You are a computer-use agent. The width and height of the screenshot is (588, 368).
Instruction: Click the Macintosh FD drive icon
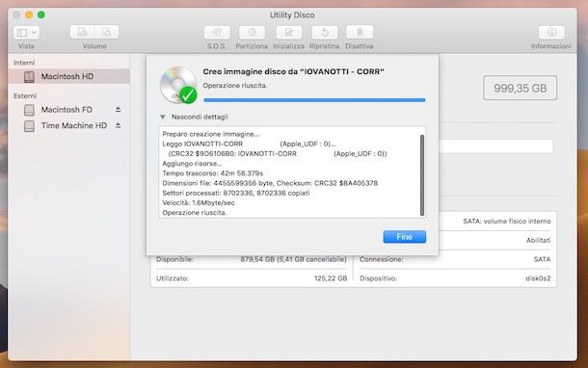pos(29,110)
